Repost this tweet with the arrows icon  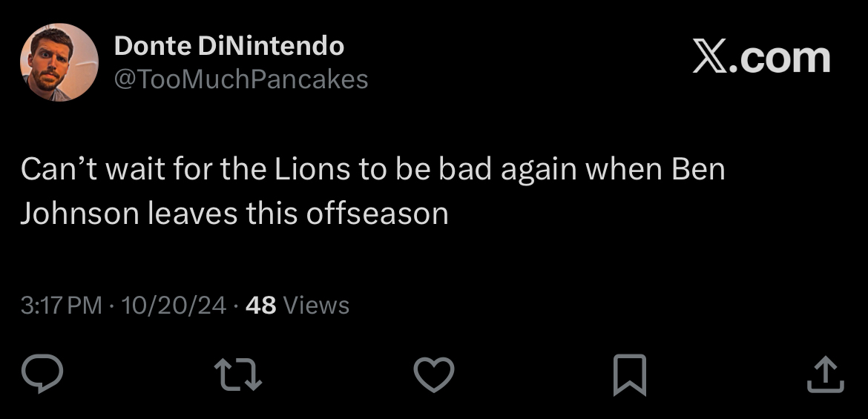coord(238,374)
